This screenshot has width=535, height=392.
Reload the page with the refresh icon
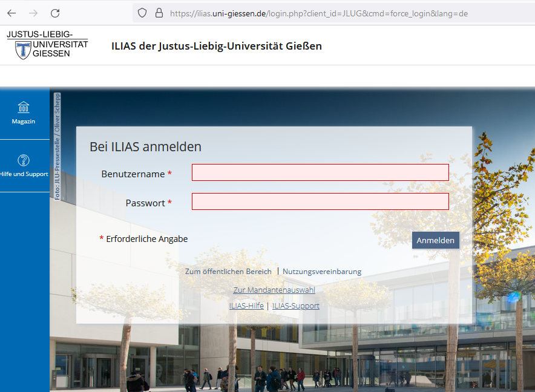tap(54, 12)
